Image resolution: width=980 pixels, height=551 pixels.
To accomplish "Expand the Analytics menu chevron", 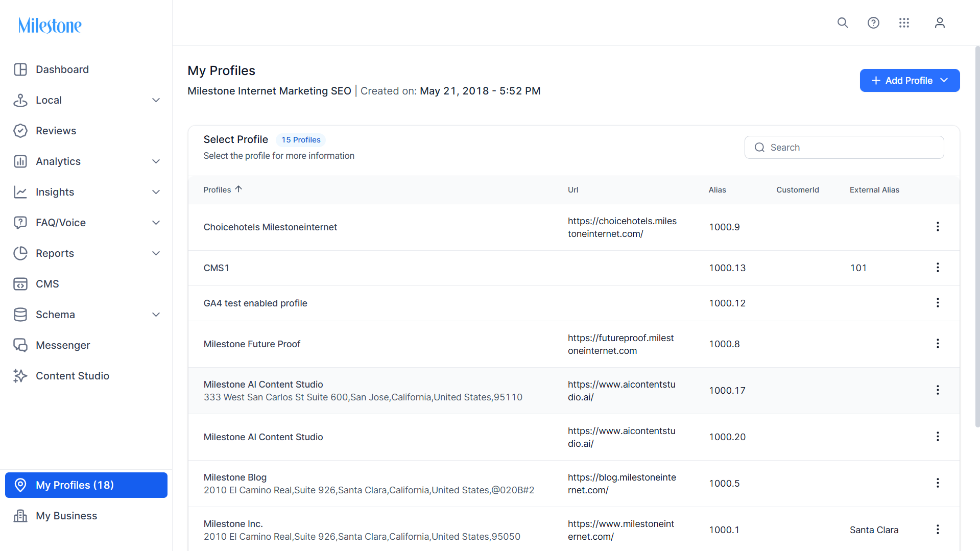I will point(156,161).
